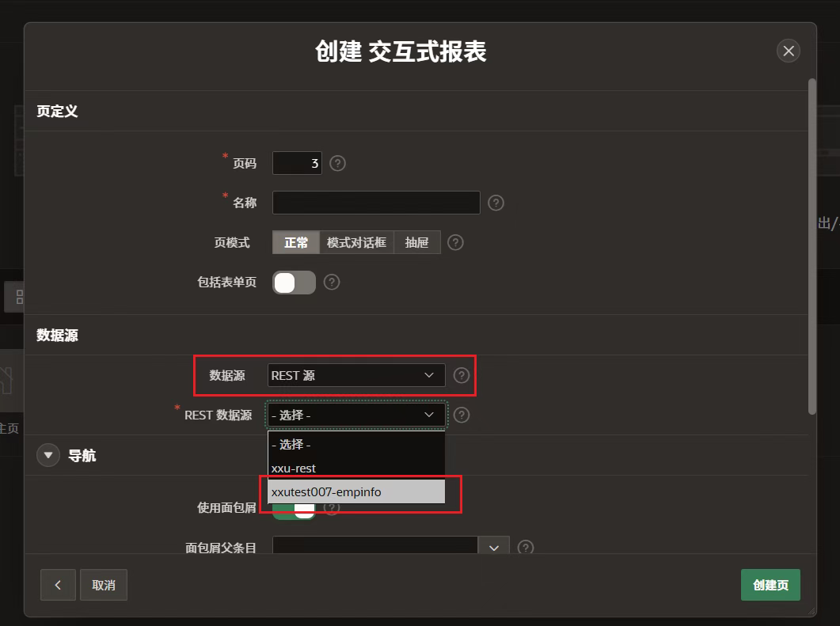Image resolution: width=840 pixels, height=626 pixels.
Task: Select 抽屉 page mode
Action: pos(417,243)
